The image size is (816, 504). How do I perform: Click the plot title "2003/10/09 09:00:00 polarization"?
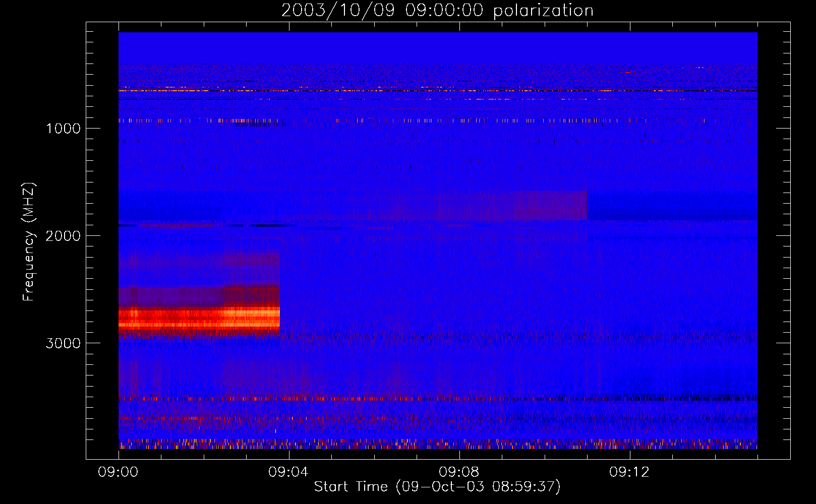(x=437, y=11)
